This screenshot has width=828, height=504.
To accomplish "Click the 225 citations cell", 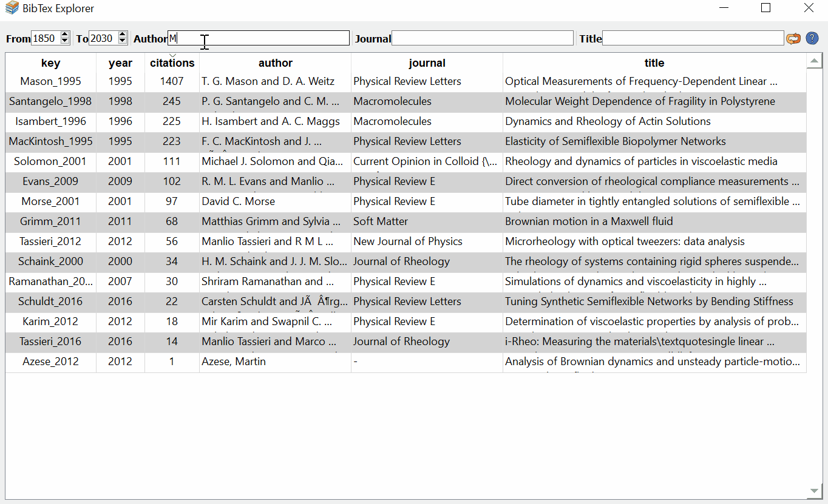I will click(x=172, y=121).
